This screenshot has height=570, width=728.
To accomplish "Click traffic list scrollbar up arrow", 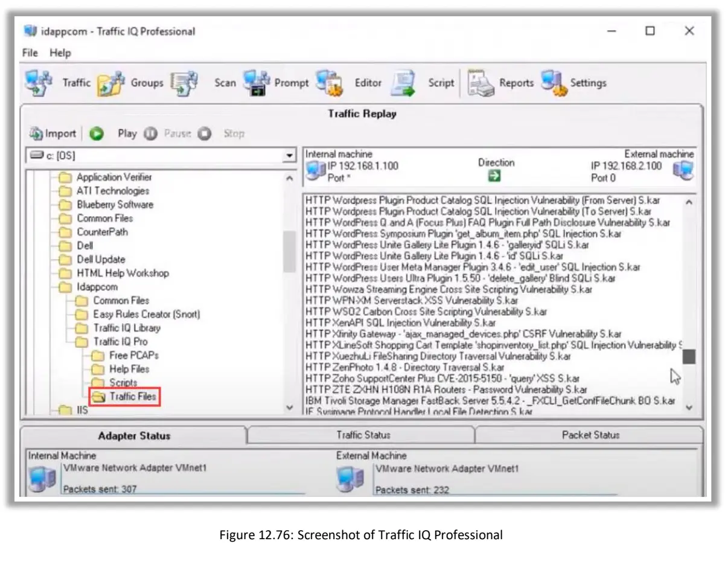I will click(689, 202).
